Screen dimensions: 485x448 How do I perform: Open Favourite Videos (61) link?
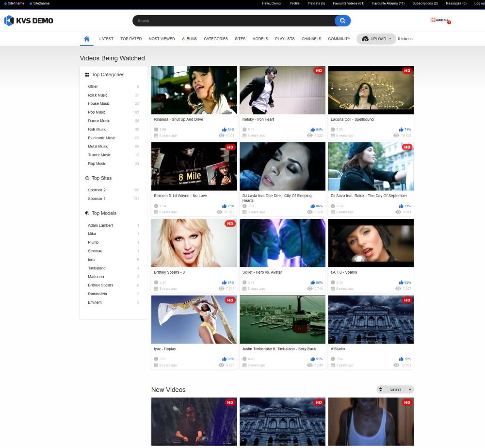348,3
